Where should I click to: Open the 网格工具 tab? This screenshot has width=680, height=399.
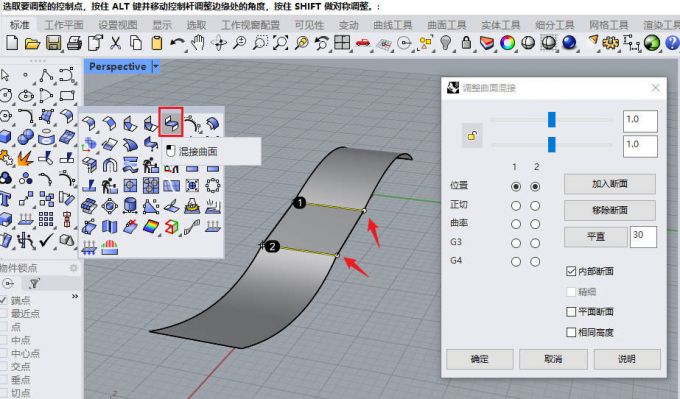[608, 25]
